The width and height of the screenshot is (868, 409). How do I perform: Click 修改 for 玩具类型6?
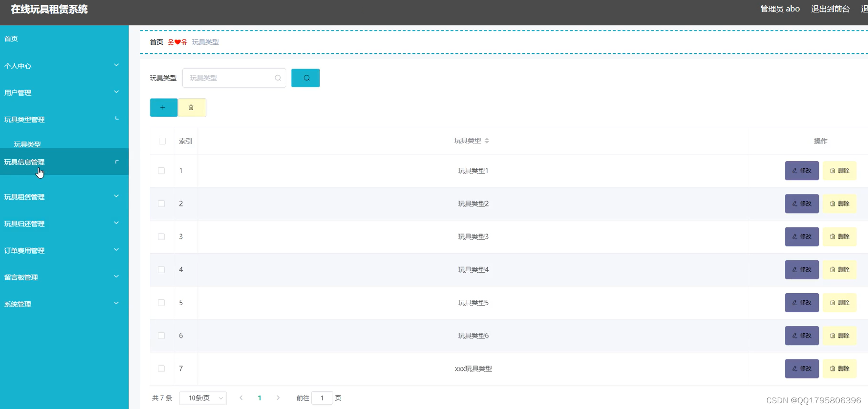tap(802, 336)
